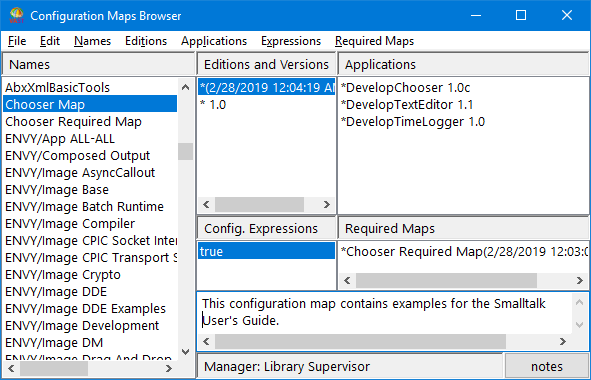Select ENVY/Image AsyncCallout entry
This screenshot has height=380, width=591.
click(90, 172)
